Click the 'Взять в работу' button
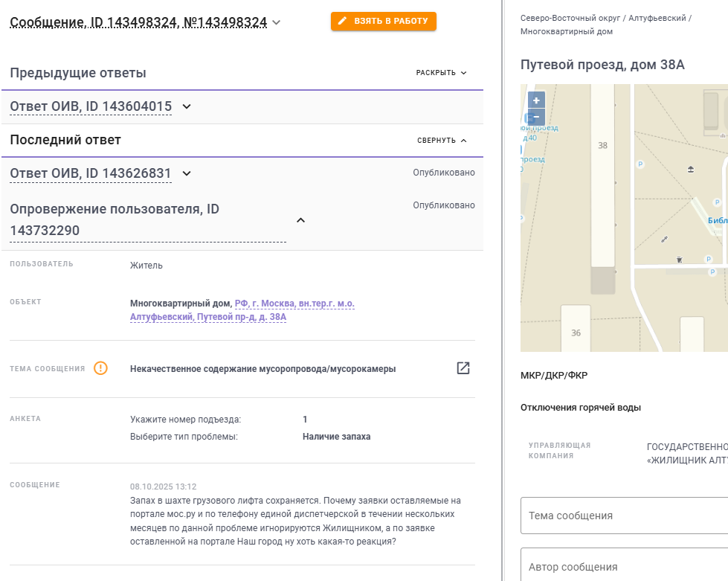This screenshot has width=728, height=581. 384,22
